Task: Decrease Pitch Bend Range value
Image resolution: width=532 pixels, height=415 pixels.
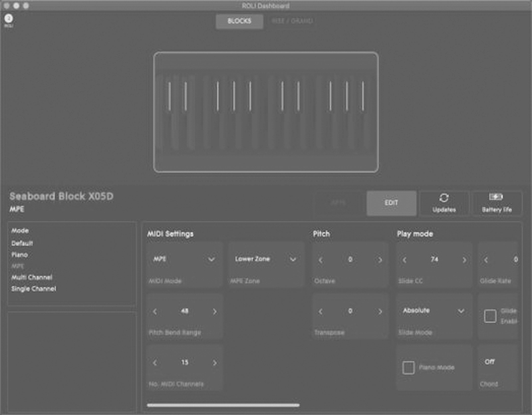Action: pos(155,311)
